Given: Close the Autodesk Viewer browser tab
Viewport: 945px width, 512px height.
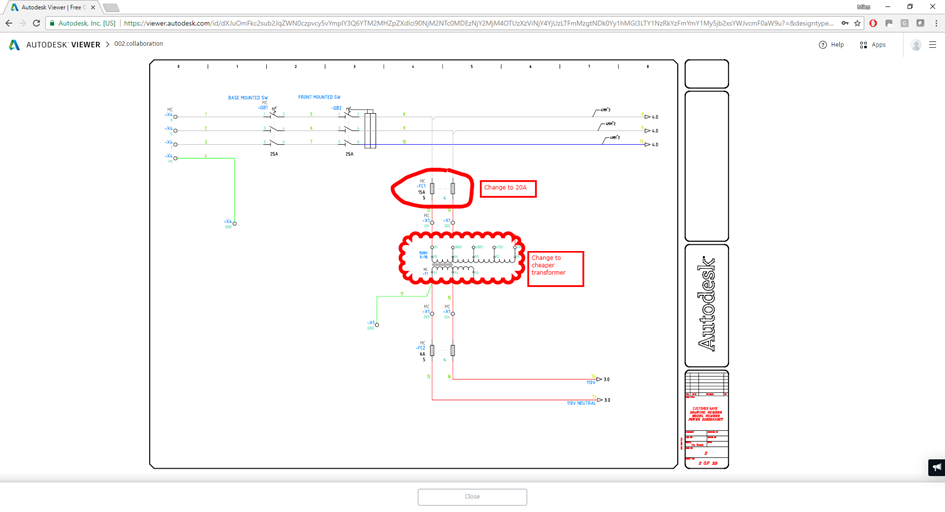Looking at the screenshot, I should [x=93, y=8].
